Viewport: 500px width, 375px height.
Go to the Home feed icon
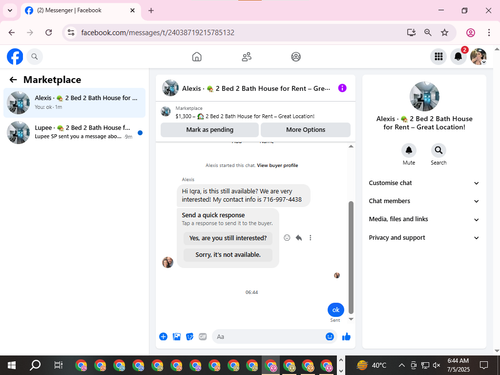(197, 57)
